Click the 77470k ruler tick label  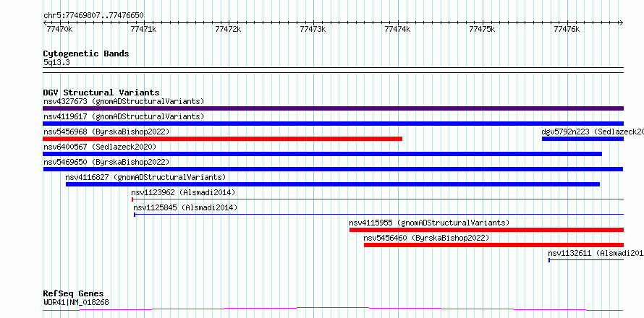click(x=60, y=29)
